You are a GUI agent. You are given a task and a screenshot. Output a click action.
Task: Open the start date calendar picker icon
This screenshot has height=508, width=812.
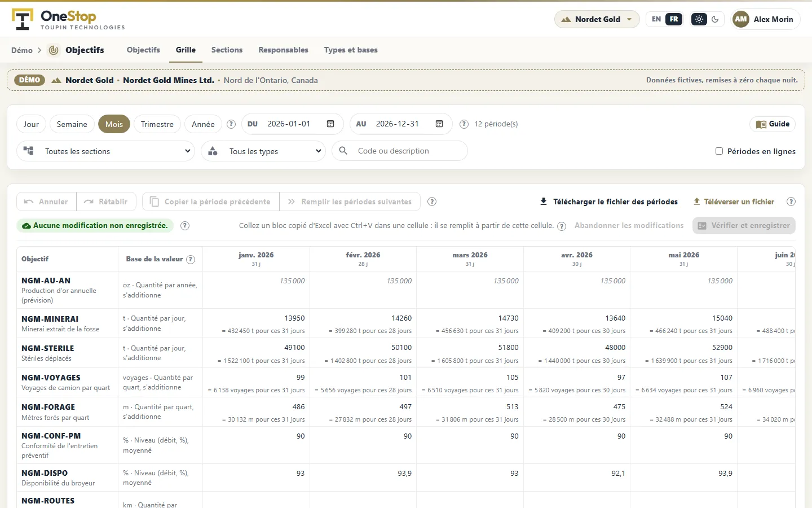pos(331,124)
